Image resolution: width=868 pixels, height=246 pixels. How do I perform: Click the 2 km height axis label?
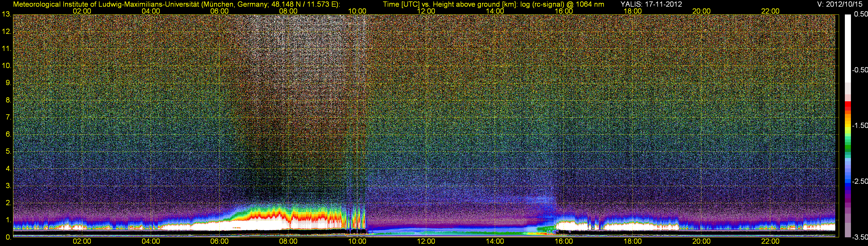coord(8,203)
